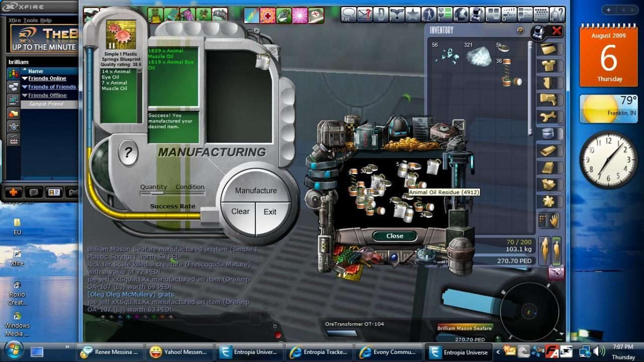Switch to the Xfire chat messages tab

tap(14, 87)
